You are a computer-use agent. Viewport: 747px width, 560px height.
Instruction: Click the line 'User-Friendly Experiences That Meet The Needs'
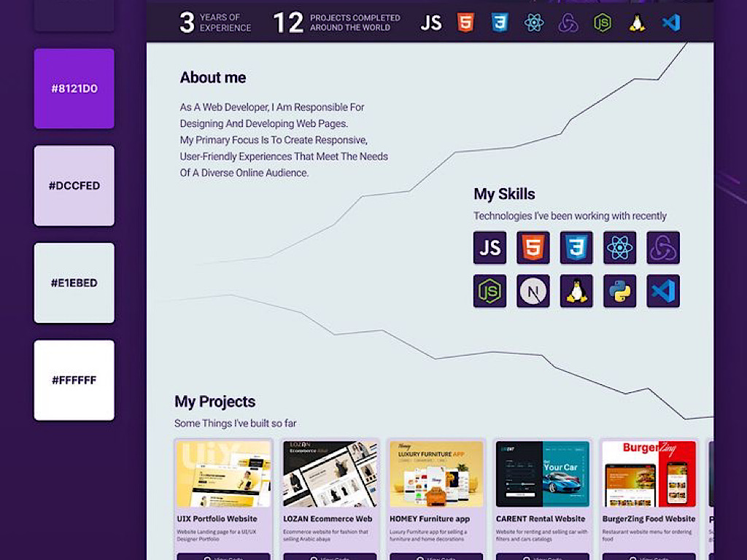[284, 156]
